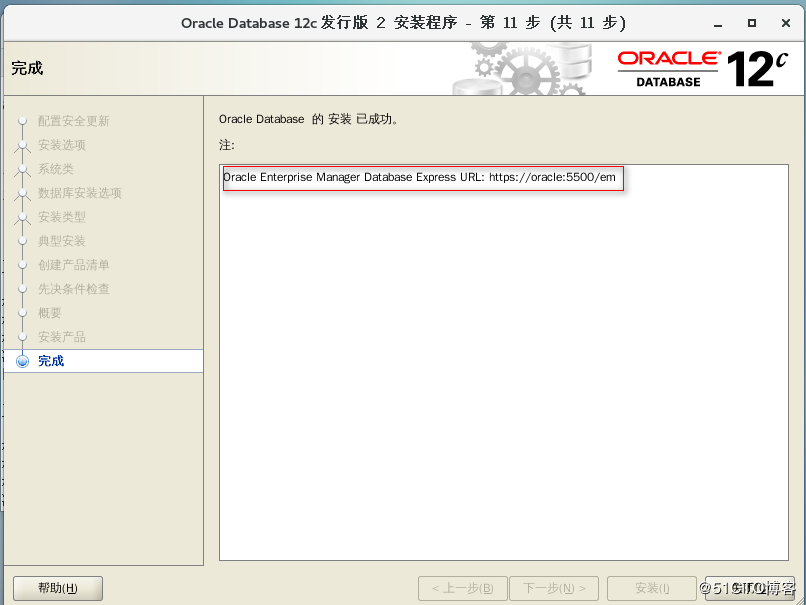This screenshot has height=605, width=806.
Task: Click the installer window title bar text
Action: click(x=403, y=23)
